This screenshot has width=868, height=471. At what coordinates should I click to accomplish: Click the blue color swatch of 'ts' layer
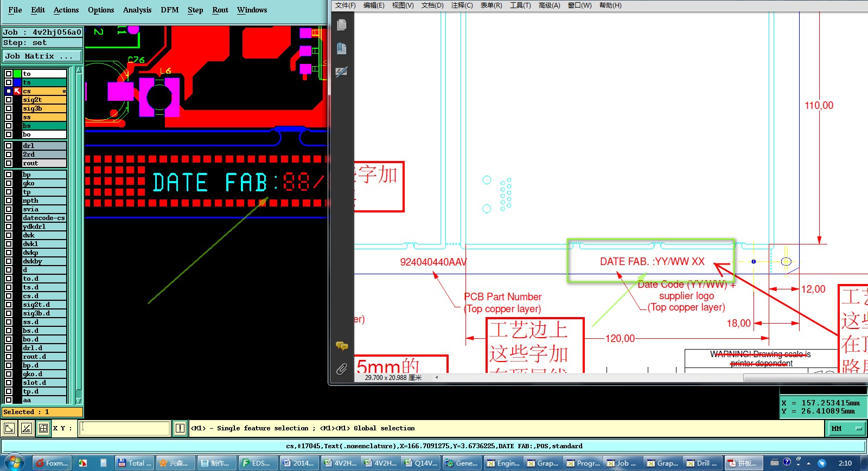tap(17, 82)
